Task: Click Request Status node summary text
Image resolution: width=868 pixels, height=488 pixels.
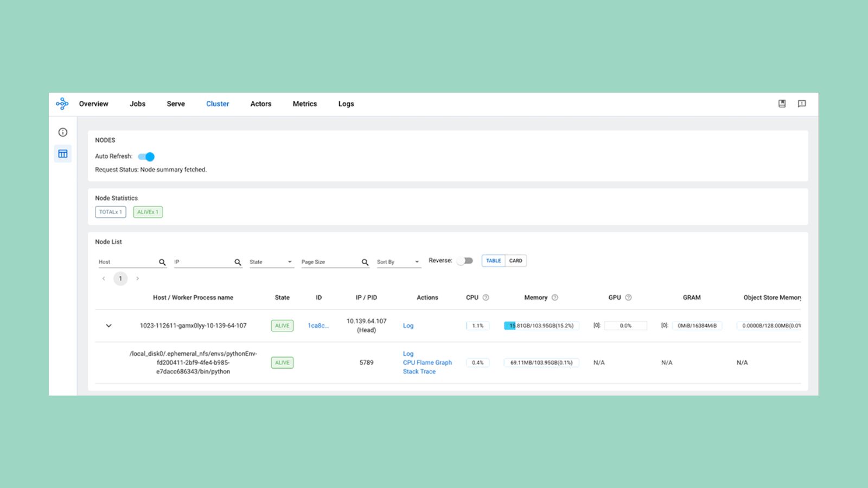Action: (x=151, y=170)
